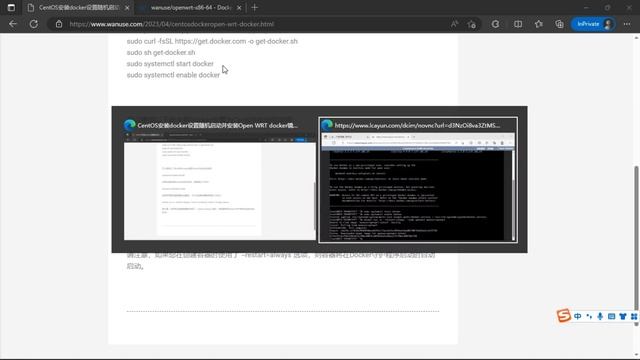640x360 pixels.
Task: Toggle punctuation mode on IME bar
Action: [x=589, y=316]
